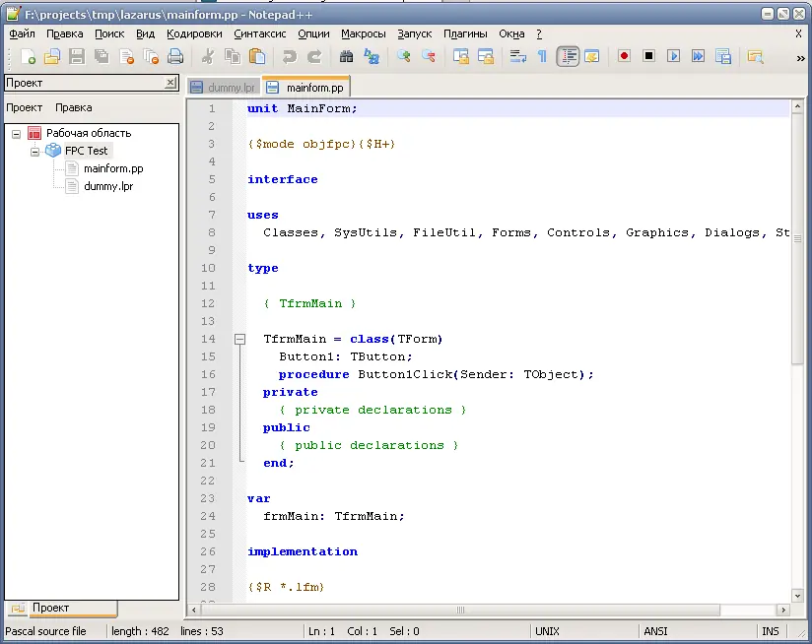Viewport: 812px width, 644px height.
Task: Open the Файл menu
Action: click(x=23, y=33)
